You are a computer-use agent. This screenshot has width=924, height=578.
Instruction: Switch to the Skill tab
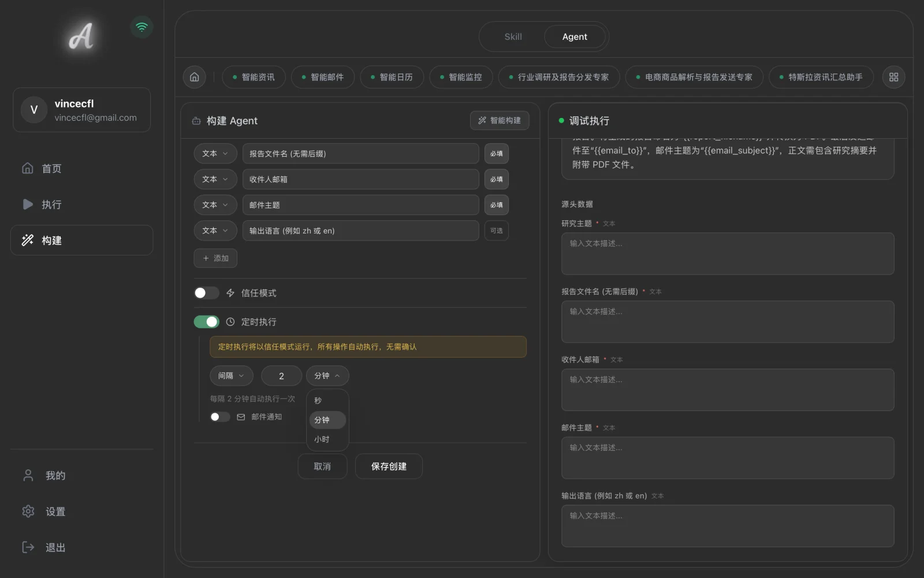(513, 36)
